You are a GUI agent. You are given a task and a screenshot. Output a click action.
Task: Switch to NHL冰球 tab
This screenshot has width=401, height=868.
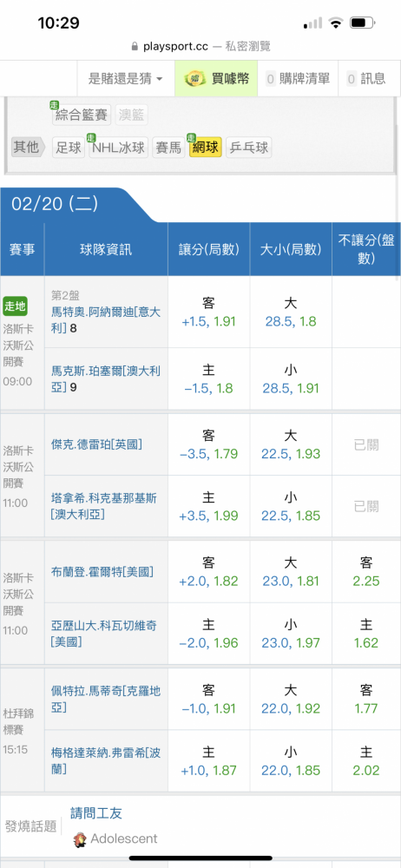point(119,148)
